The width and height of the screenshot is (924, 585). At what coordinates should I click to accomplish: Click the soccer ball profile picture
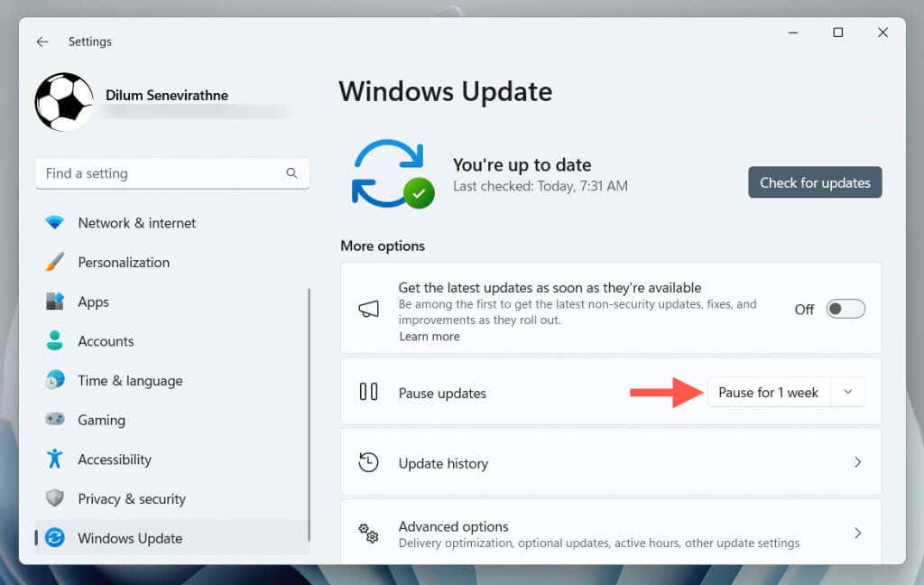pyautogui.click(x=64, y=101)
